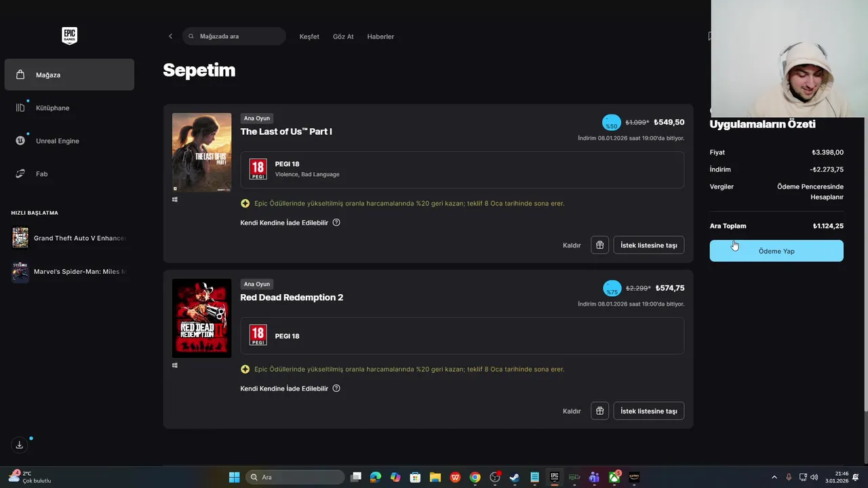Gift Red Dead Redemption 2
868x488 pixels.
[599, 411]
